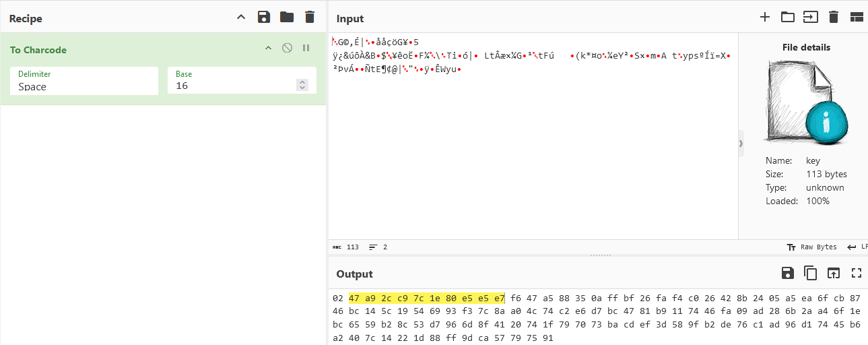Click the input character count 113
This screenshot has width=868, height=345.
345,247
